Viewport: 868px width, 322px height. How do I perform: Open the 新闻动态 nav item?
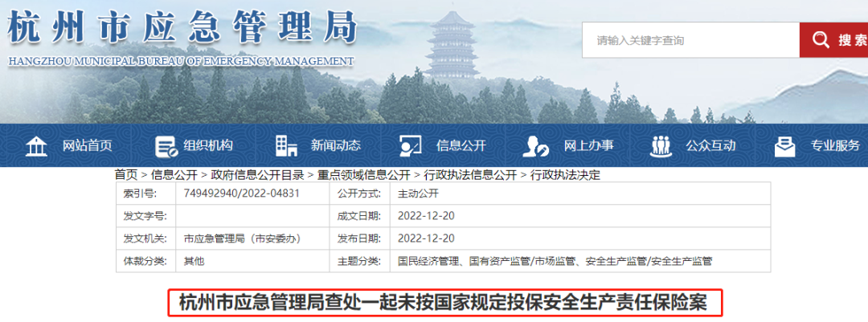[x=335, y=146]
